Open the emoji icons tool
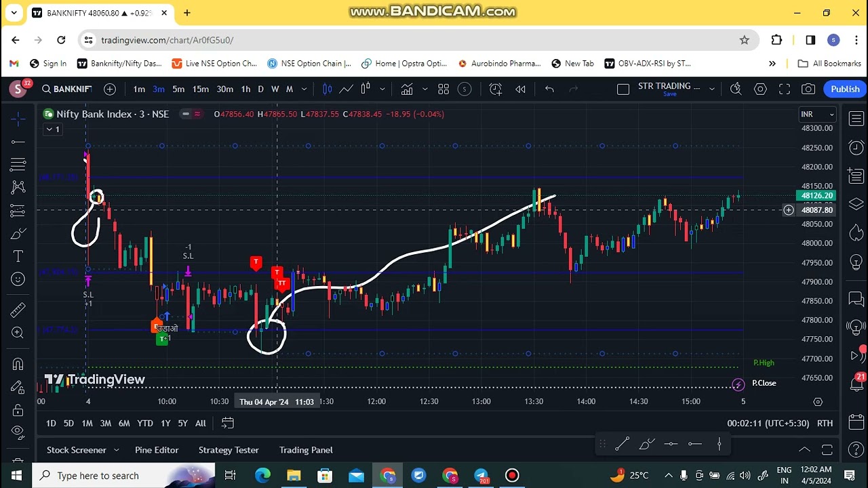The width and height of the screenshot is (868, 488). pos(18,279)
